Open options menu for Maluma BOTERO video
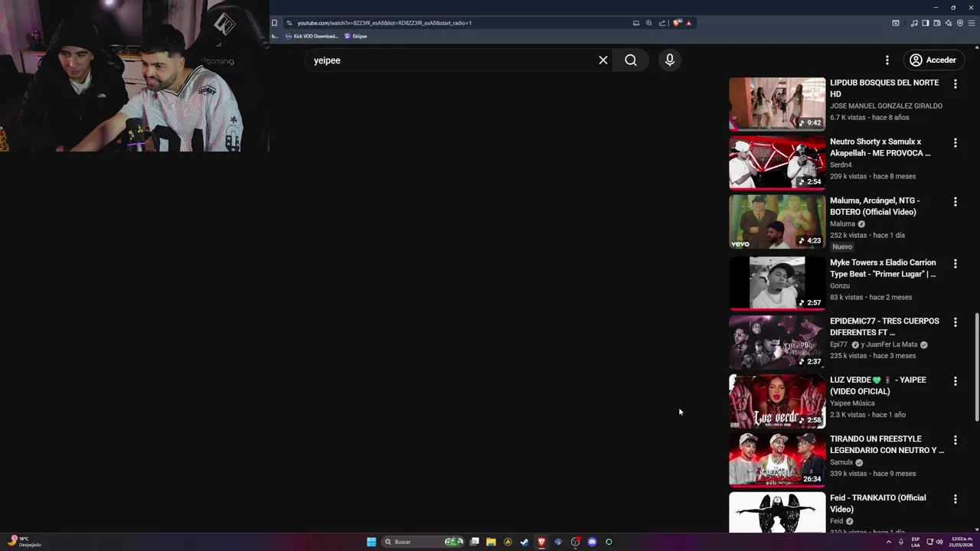This screenshot has height=551, width=980. pyautogui.click(x=955, y=201)
